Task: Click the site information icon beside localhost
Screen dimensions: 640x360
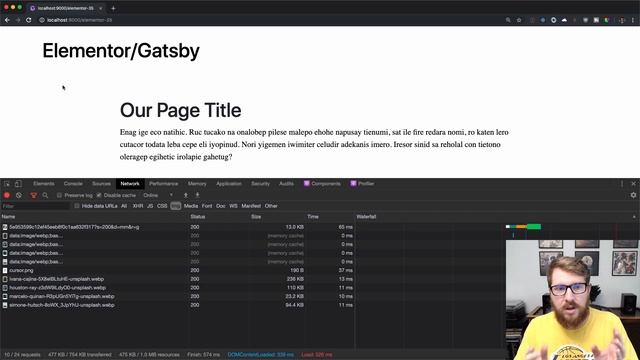Action: click(x=42, y=20)
